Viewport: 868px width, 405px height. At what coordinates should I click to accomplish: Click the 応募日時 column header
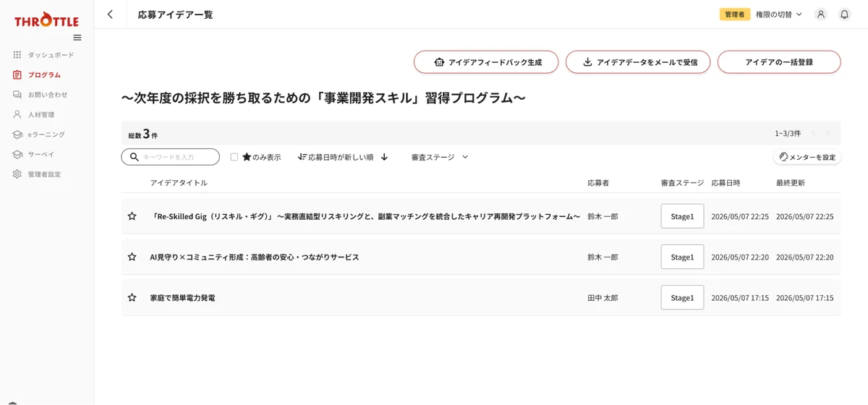726,183
